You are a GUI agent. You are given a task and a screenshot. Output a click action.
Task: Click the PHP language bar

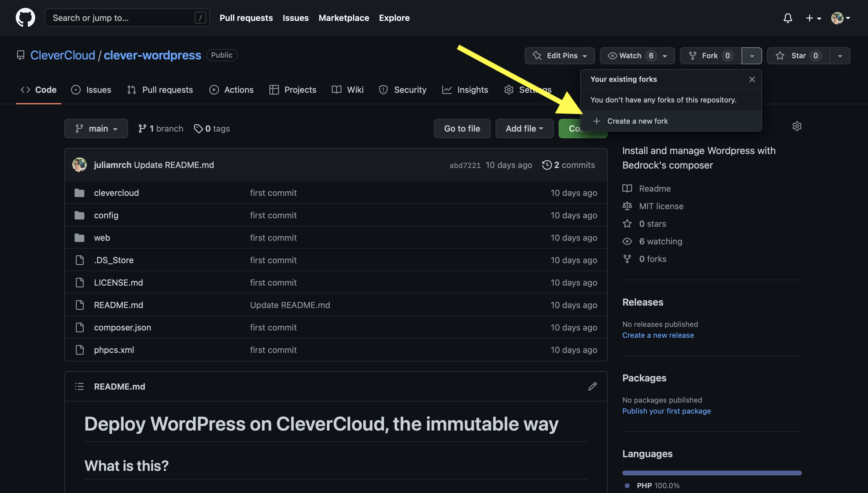712,473
